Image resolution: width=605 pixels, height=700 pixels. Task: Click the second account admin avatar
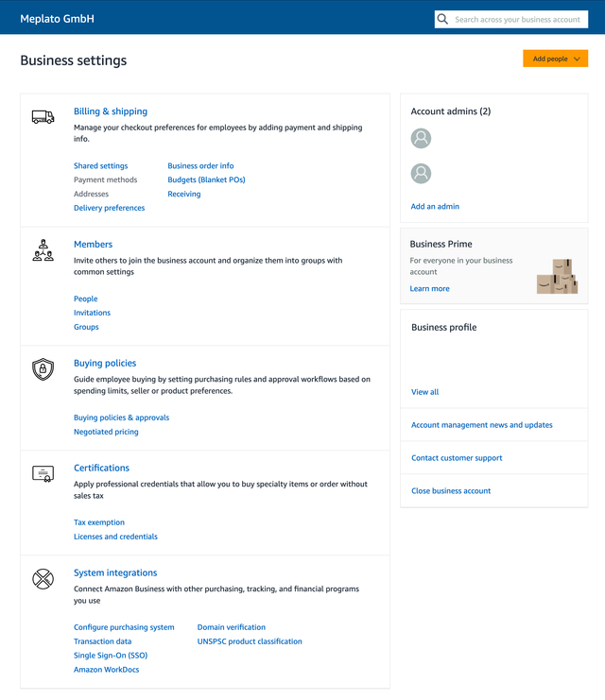click(x=422, y=174)
